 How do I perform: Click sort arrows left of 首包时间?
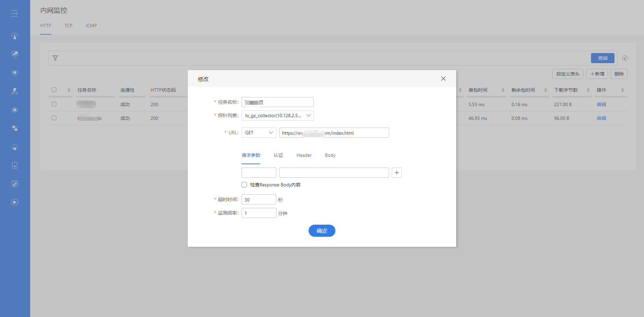pyautogui.click(x=460, y=90)
